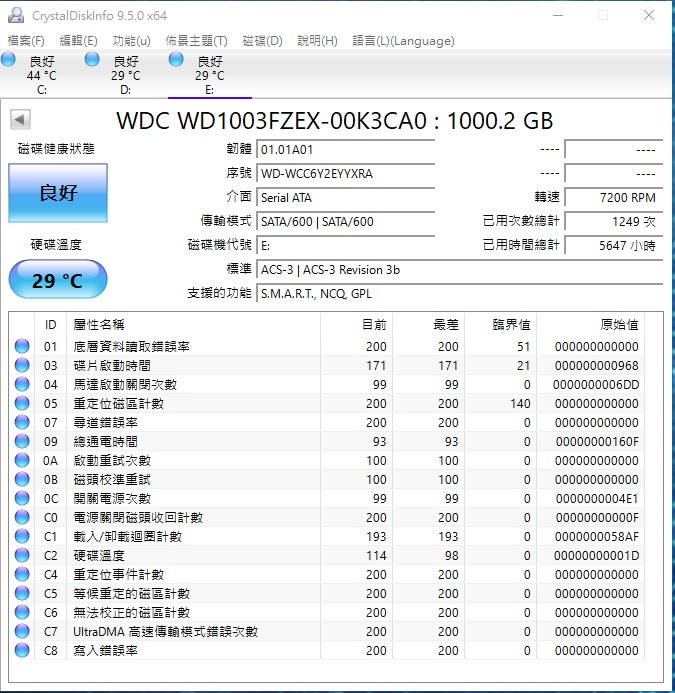675x693 pixels.
Task: Click status orb of attribute 04 row
Action: [x=22, y=384]
